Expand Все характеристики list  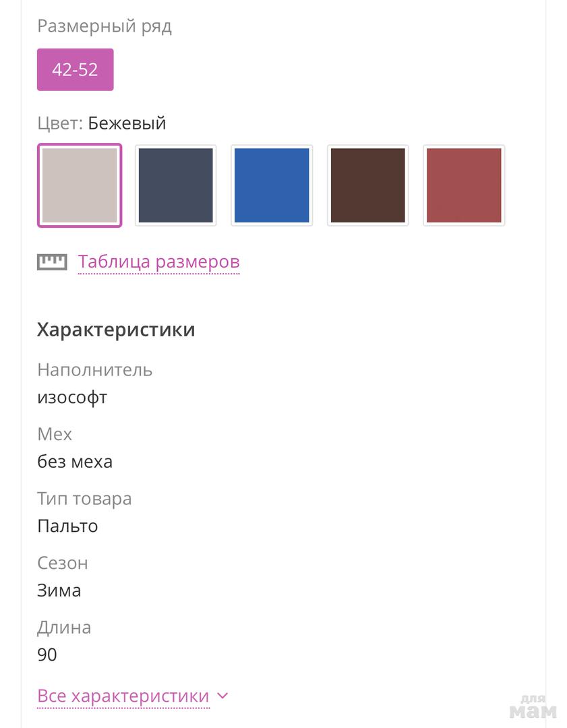point(123,696)
